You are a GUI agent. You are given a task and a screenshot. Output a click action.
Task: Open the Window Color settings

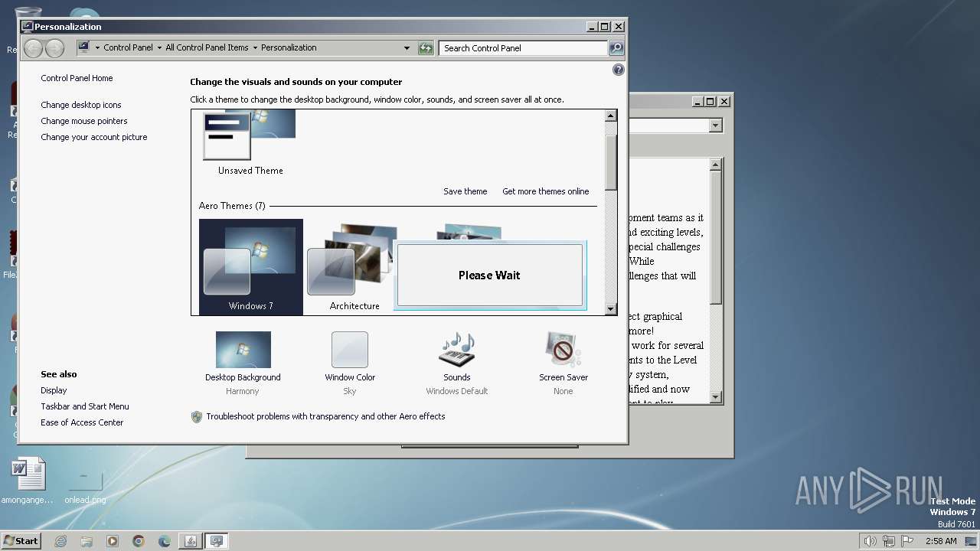click(x=350, y=350)
